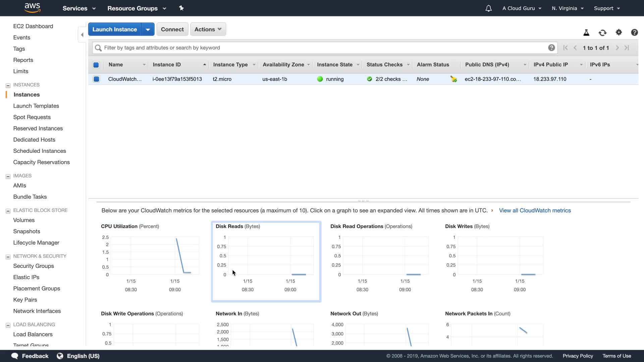Click the experiments flask icon
The width and height of the screenshot is (644, 362).
tap(586, 33)
